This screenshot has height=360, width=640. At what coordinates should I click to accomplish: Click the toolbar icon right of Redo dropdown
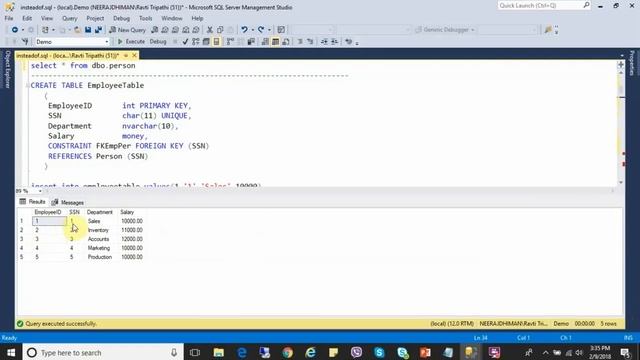[281, 30]
